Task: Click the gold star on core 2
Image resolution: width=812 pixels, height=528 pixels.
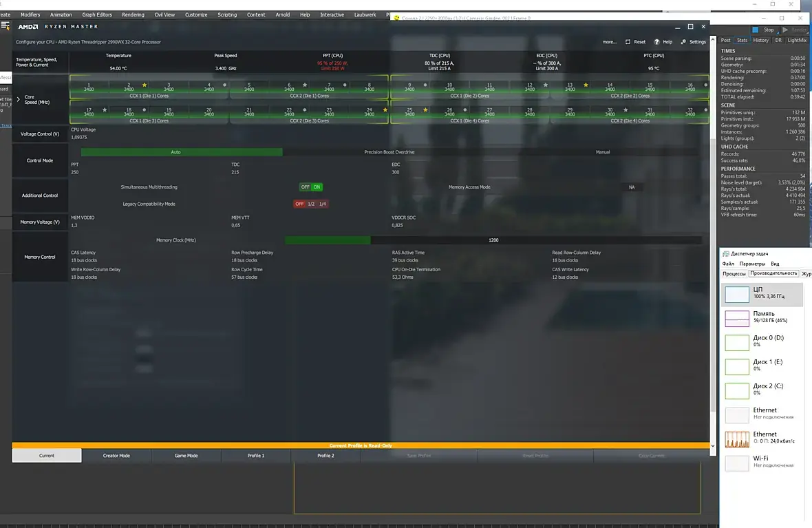Action: click(145, 85)
